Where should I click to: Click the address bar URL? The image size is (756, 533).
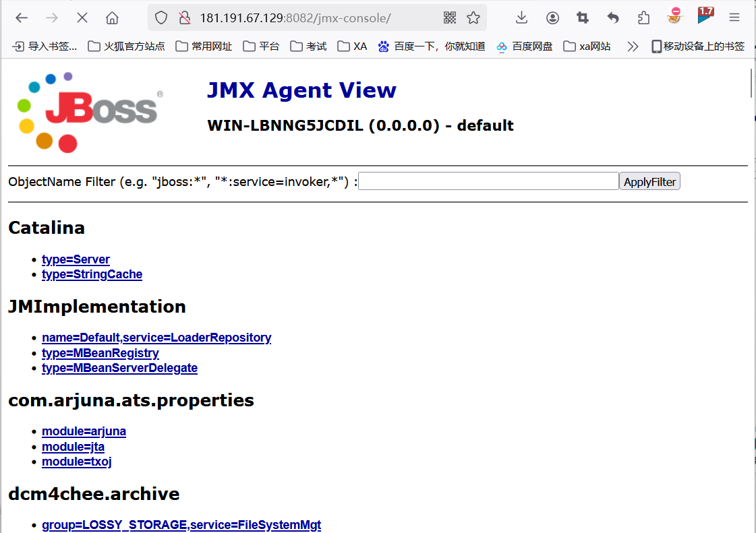295,18
